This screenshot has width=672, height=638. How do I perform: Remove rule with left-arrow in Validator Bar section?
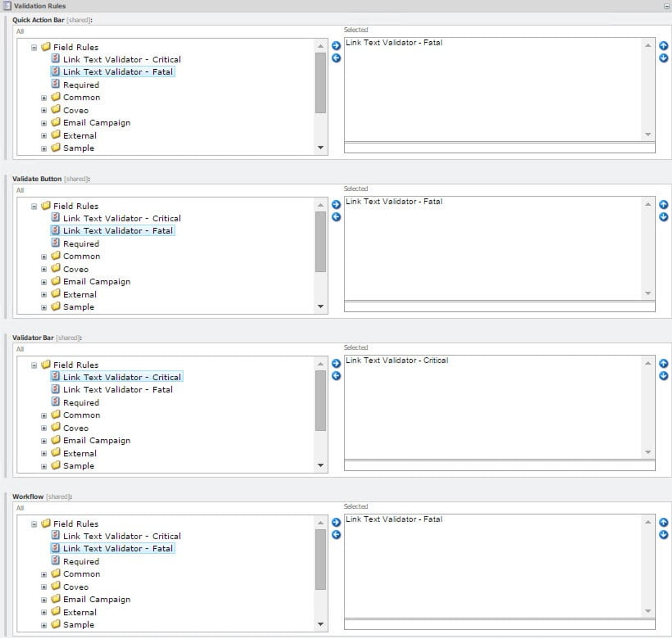click(x=336, y=376)
